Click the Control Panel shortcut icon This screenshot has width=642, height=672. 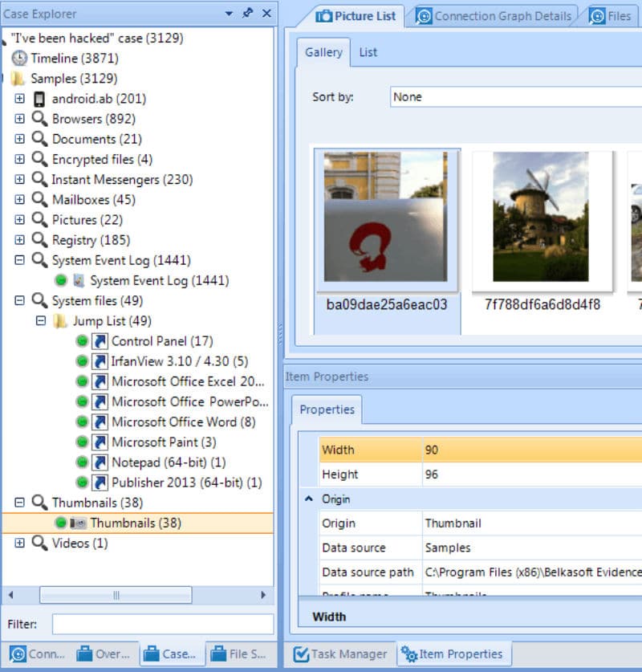click(x=100, y=341)
